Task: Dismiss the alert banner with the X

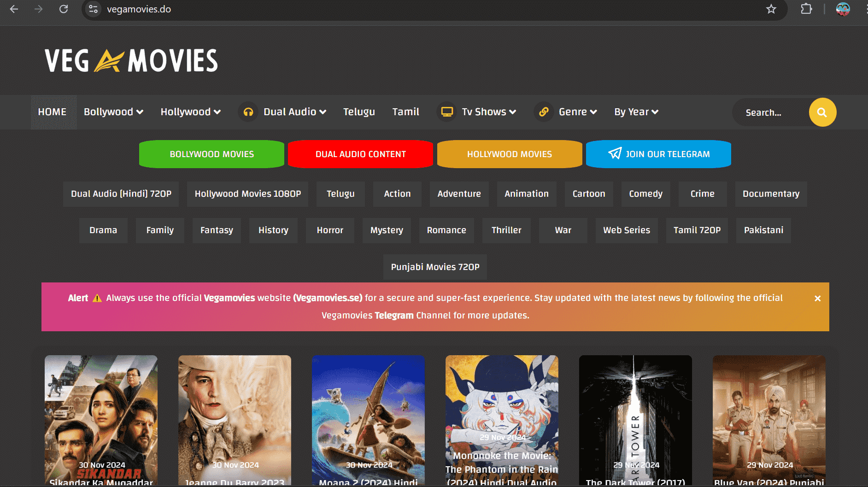Action: [x=818, y=299]
